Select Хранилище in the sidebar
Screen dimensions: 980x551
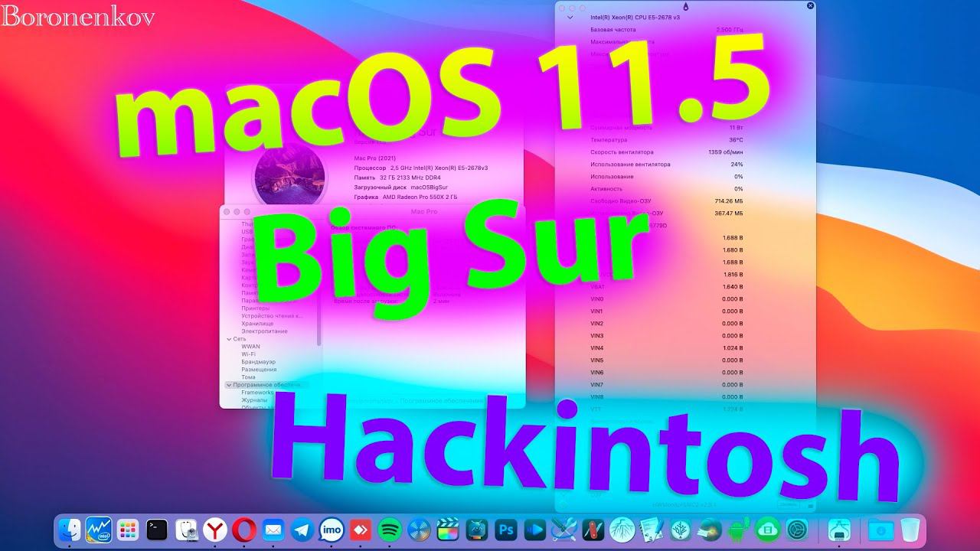[x=257, y=324]
